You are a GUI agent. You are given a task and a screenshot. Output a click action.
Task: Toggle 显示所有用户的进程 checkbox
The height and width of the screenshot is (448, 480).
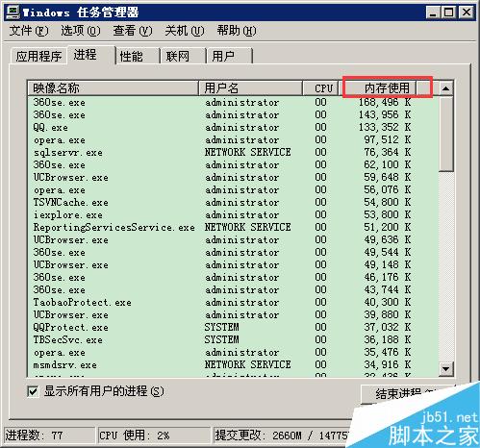(x=33, y=391)
